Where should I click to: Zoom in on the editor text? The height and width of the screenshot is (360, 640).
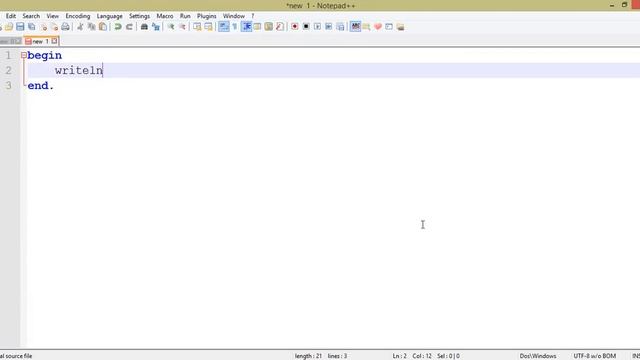coord(171,27)
